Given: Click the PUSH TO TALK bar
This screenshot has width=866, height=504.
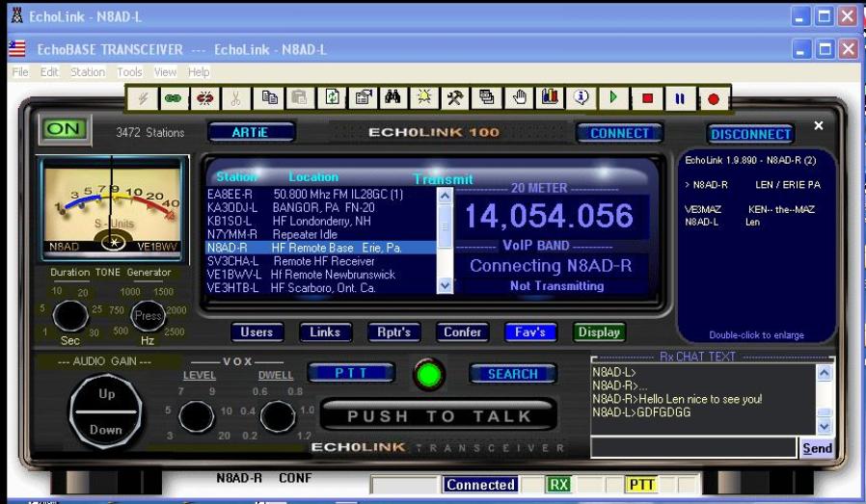Looking at the screenshot, I should 439,415.
